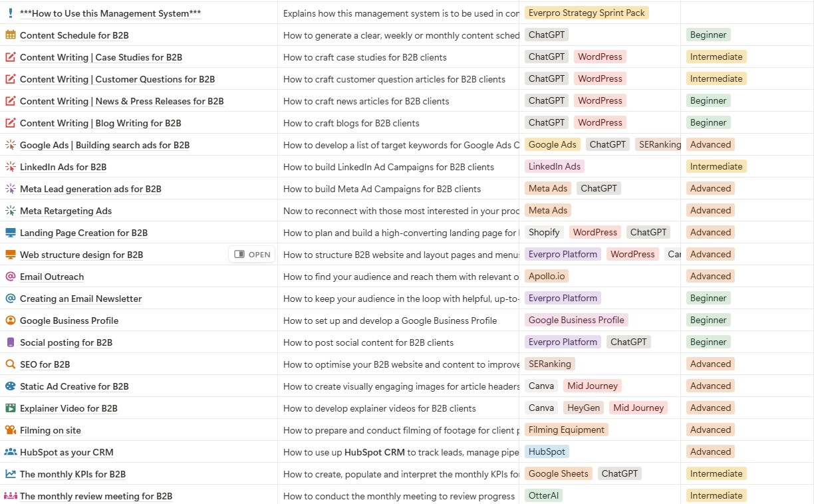
Task: Click the camera icon beside Filming on site
Action: click(11, 430)
